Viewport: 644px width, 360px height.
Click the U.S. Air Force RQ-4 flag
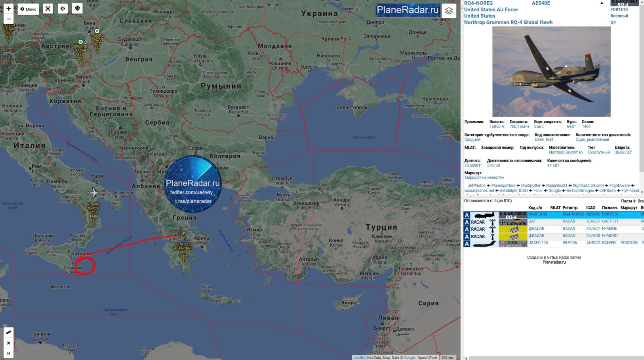click(x=513, y=215)
